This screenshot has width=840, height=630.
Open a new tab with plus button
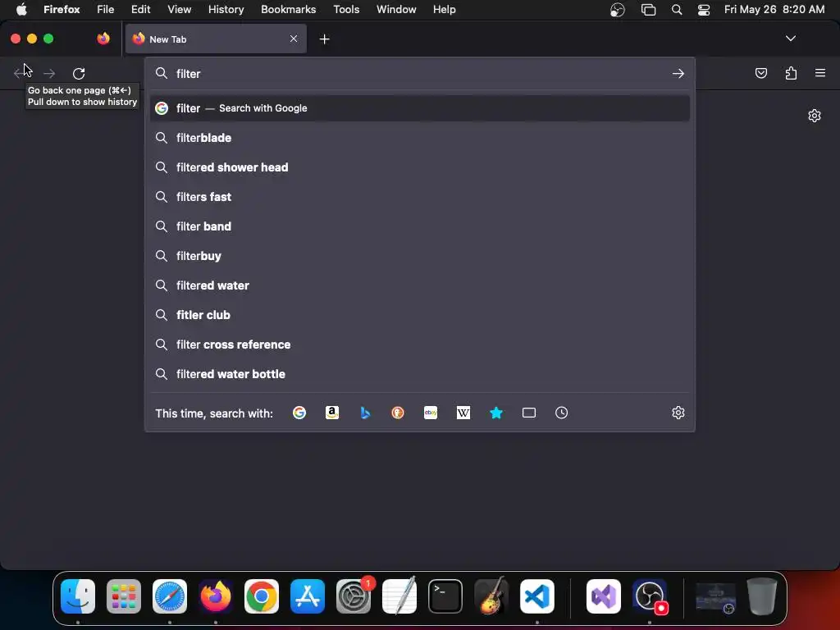324,39
